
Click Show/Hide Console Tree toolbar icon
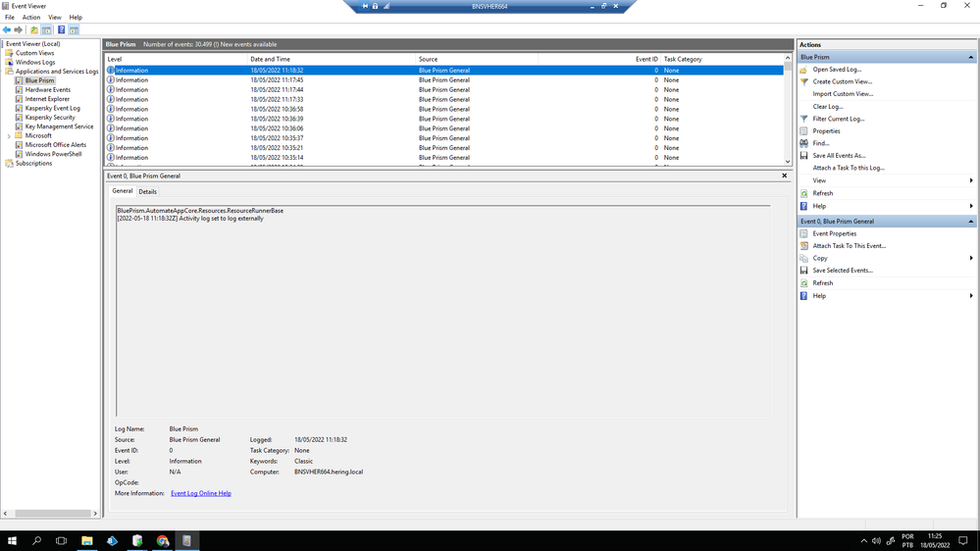tap(47, 30)
